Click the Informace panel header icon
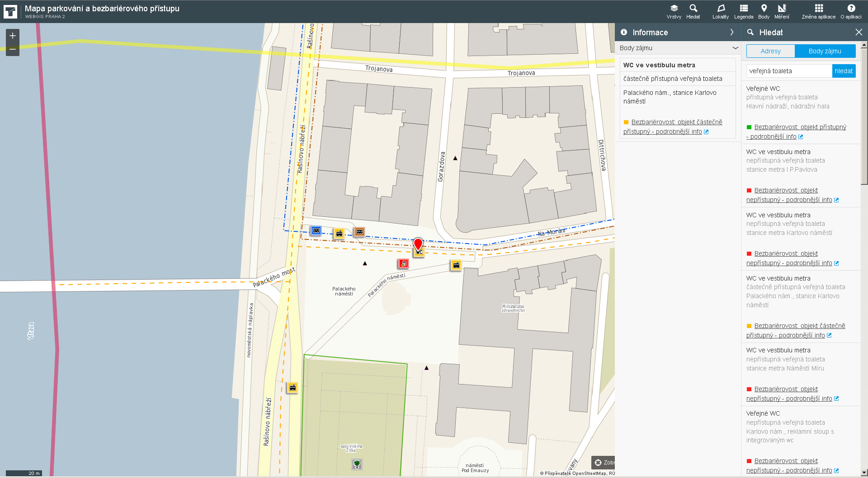 coord(624,32)
